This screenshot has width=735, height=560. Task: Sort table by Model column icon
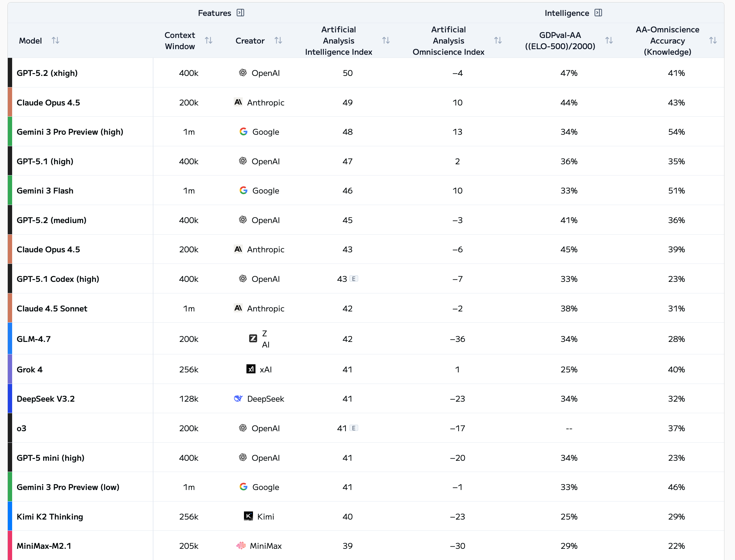coord(55,40)
